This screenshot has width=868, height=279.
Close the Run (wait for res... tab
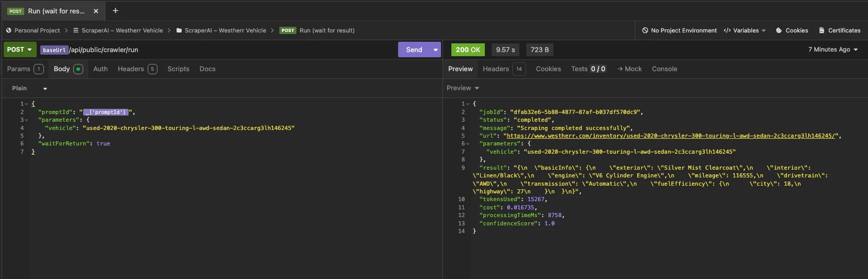point(96,11)
